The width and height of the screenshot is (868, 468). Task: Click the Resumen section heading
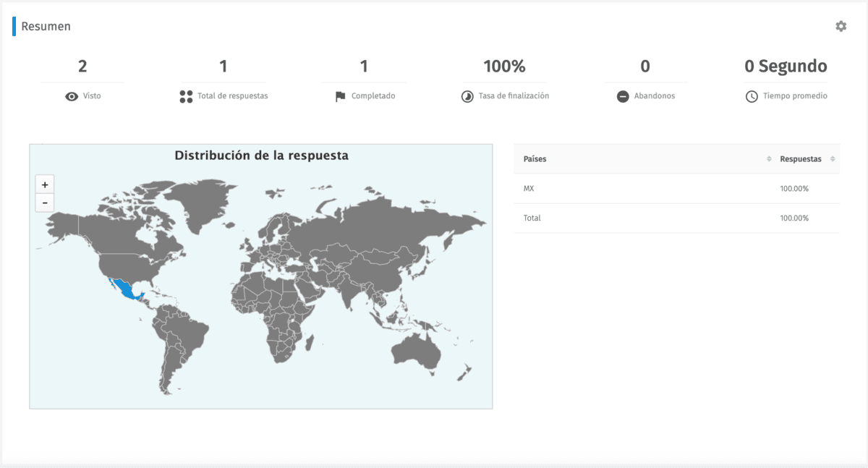(46, 26)
